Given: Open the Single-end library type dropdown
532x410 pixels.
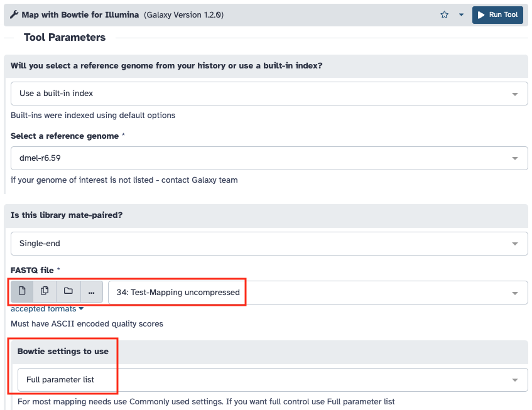Looking at the screenshot, I should [x=269, y=243].
